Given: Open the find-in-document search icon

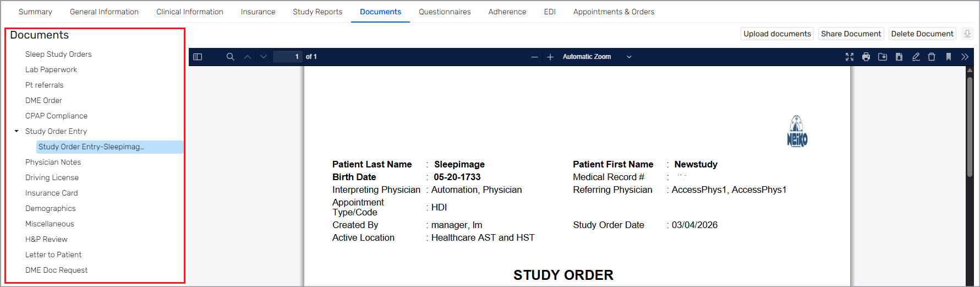Looking at the screenshot, I should pyautogui.click(x=231, y=57).
